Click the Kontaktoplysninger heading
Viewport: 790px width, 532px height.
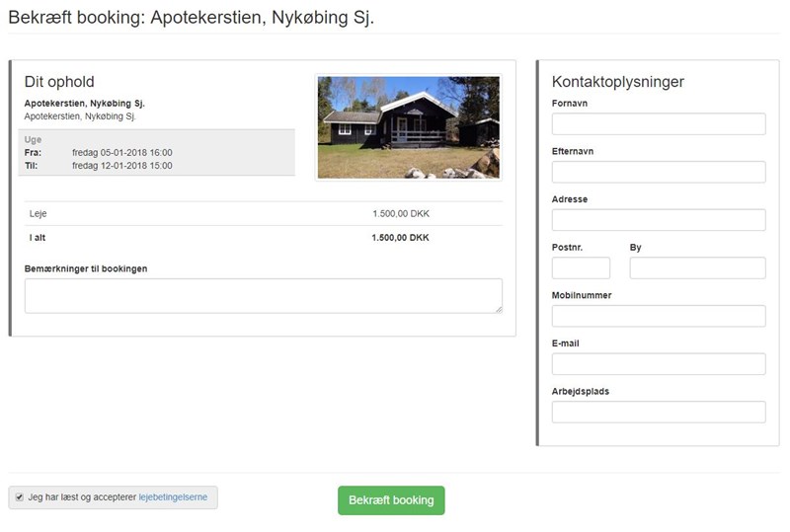click(618, 82)
